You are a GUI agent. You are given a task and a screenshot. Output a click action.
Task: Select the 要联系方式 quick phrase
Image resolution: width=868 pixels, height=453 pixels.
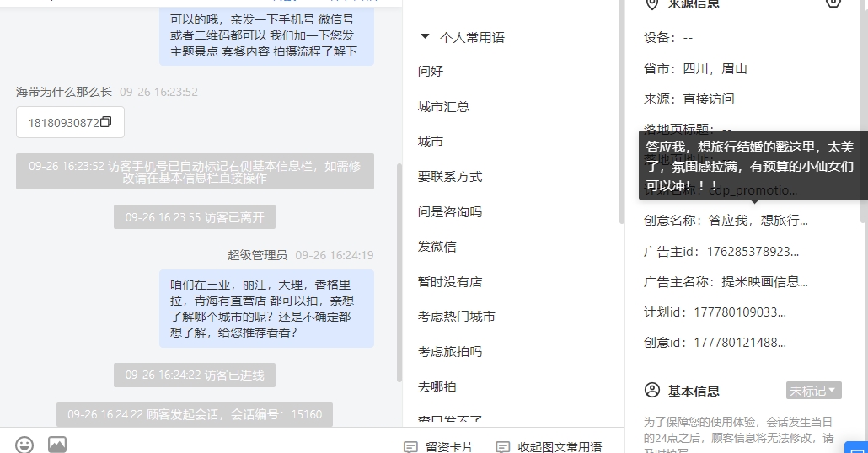click(x=450, y=177)
